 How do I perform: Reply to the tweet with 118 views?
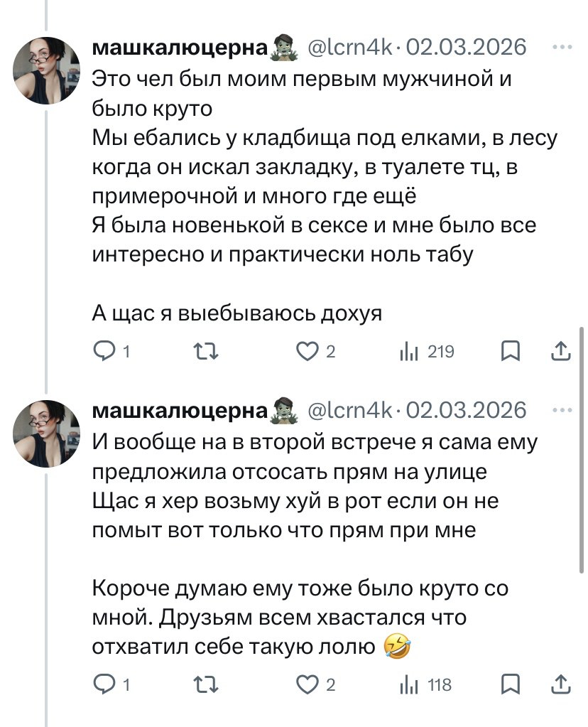click(104, 685)
